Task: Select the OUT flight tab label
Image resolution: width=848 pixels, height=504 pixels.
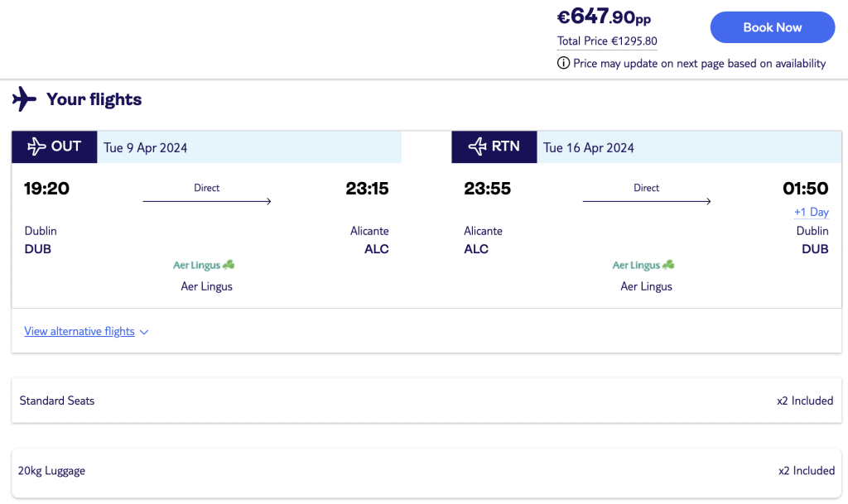Action: point(66,146)
